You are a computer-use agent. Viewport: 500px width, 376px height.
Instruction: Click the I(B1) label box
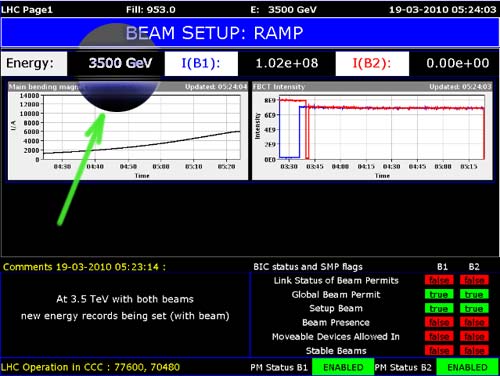pyautogui.click(x=201, y=63)
